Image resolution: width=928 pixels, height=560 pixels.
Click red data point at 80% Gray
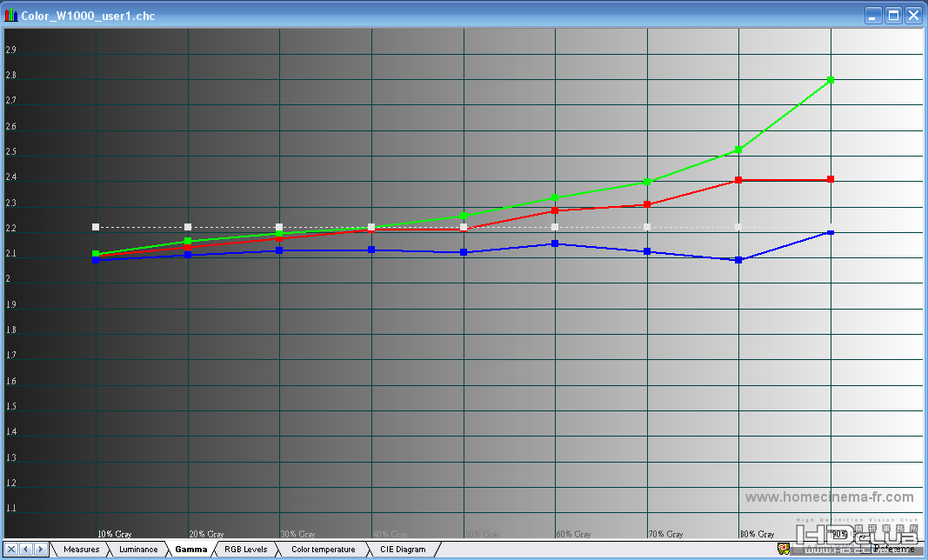click(x=738, y=180)
